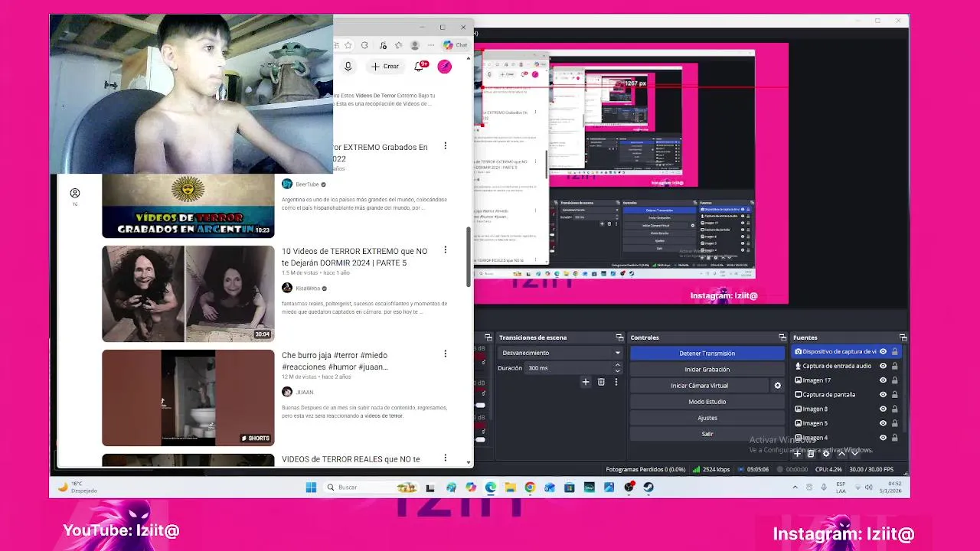Click the YouTube Crear button
This screenshot has height=551, width=980.
click(384, 67)
